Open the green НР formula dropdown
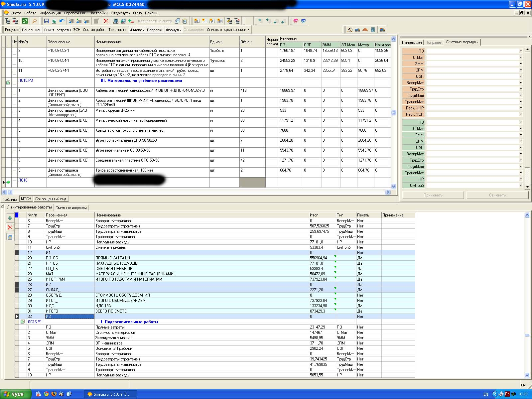Image resolution: width=532 pixels, height=399 pixels. [521, 179]
